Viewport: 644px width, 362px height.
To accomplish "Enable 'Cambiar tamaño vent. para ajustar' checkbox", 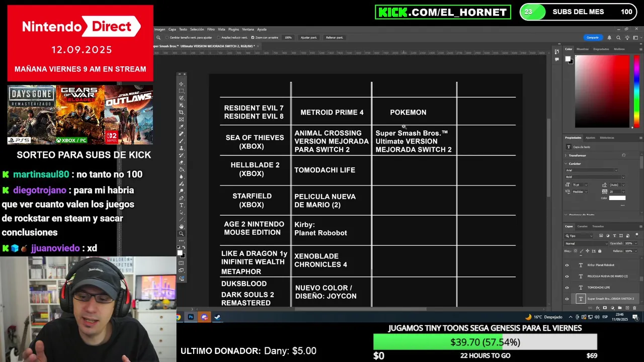I will click(x=167, y=38).
